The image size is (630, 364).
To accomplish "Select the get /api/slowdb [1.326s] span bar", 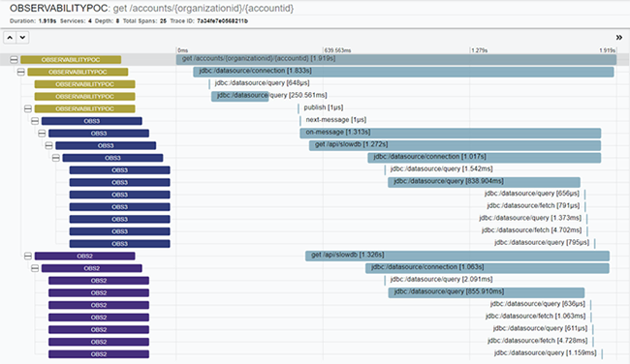I will (457, 256).
